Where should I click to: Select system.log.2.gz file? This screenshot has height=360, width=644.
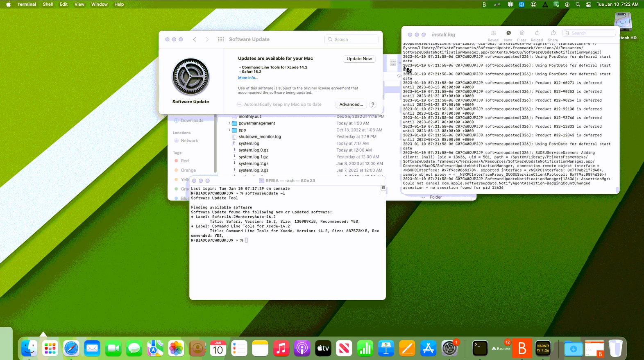coord(254,163)
